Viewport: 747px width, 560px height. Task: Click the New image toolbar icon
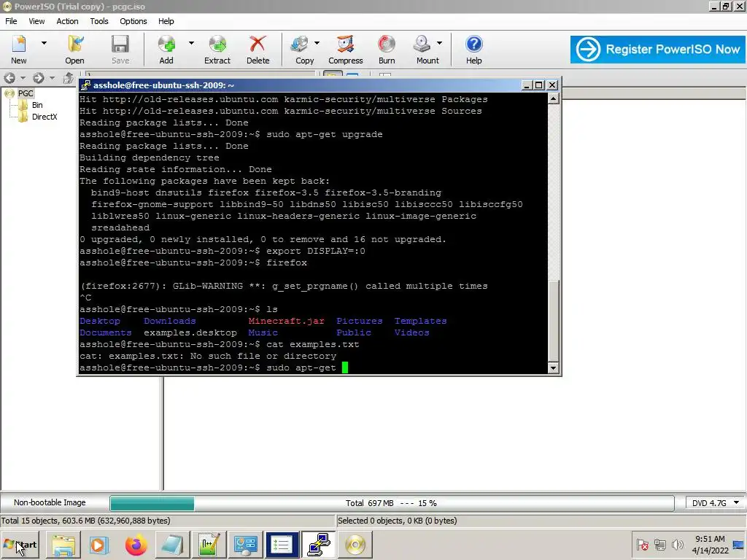point(19,49)
